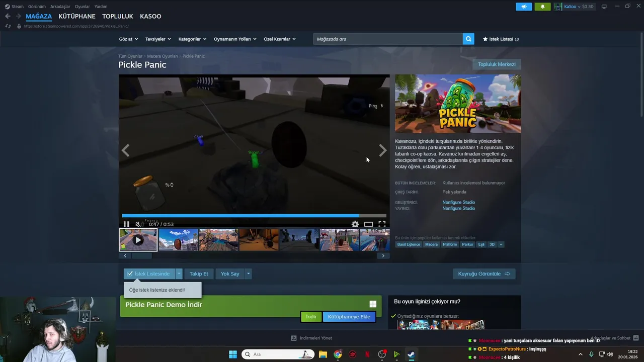Click the Yok Say button
The height and width of the screenshot is (362, 644).
tap(230, 274)
